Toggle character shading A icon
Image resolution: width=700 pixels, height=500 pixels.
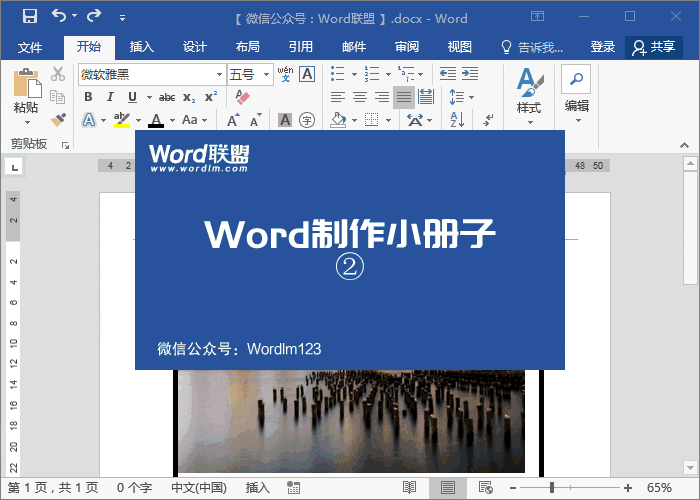(285, 120)
